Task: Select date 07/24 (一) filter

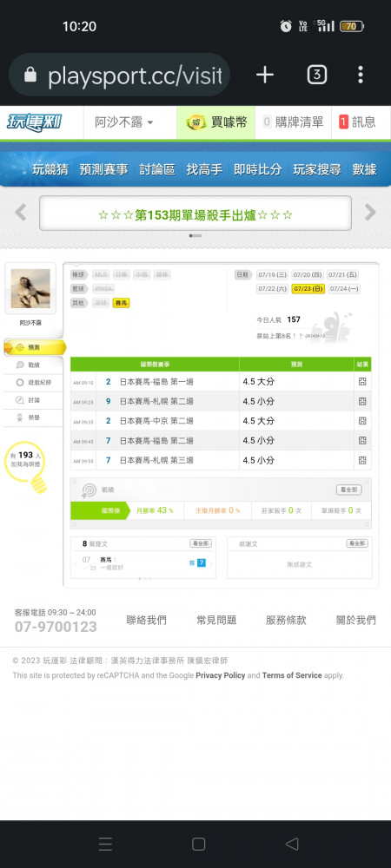Action: pos(344,288)
